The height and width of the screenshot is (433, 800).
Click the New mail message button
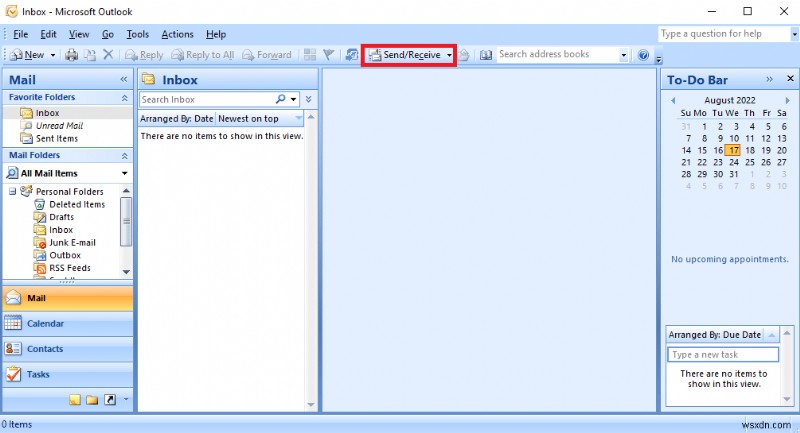coord(28,55)
